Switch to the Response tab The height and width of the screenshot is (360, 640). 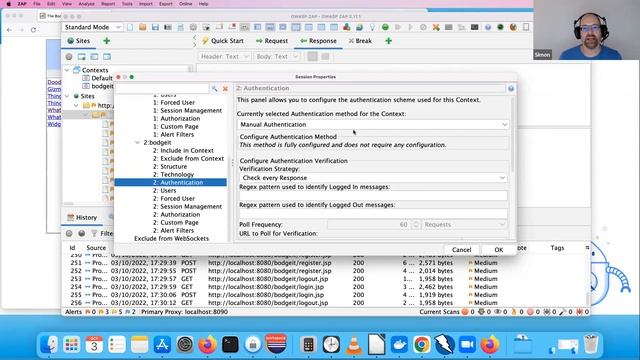point(318,41)
